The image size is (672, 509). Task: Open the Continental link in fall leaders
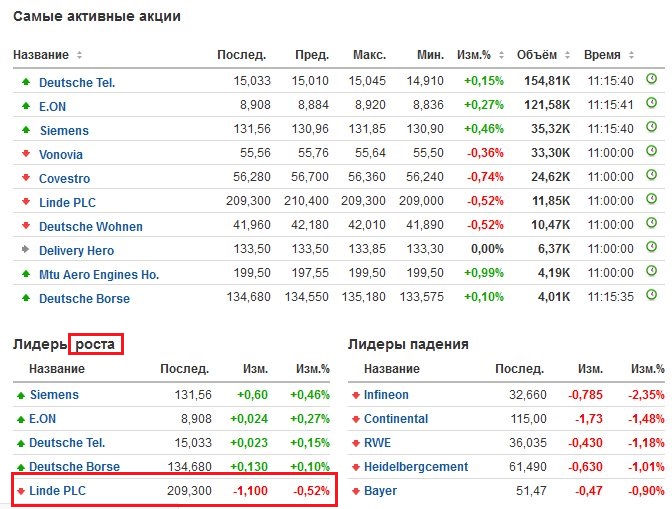396,419
